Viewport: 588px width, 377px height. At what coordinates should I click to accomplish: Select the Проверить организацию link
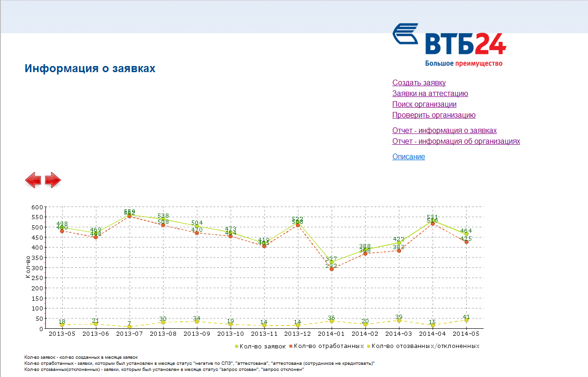click(434, 115)
